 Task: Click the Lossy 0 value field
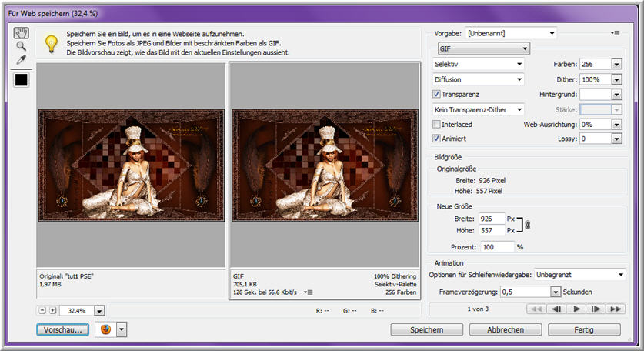pyautogui.click(x=595, y=139)
